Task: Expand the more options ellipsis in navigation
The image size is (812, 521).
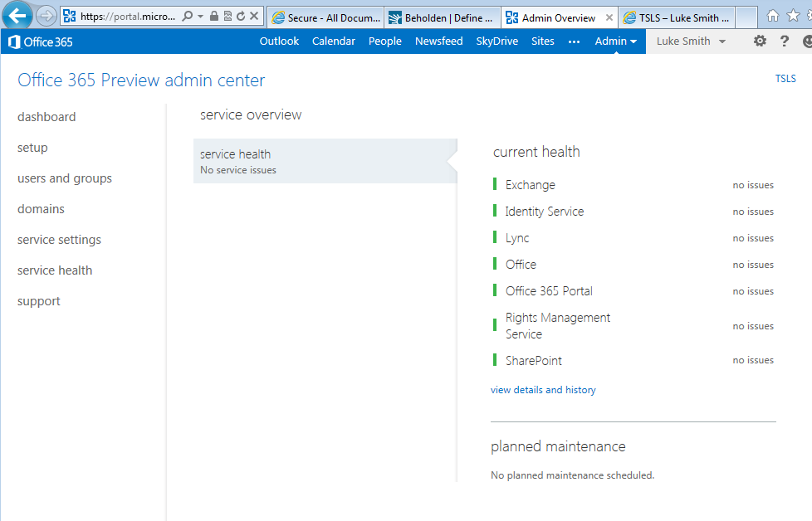Action: [x=575, y=41]
